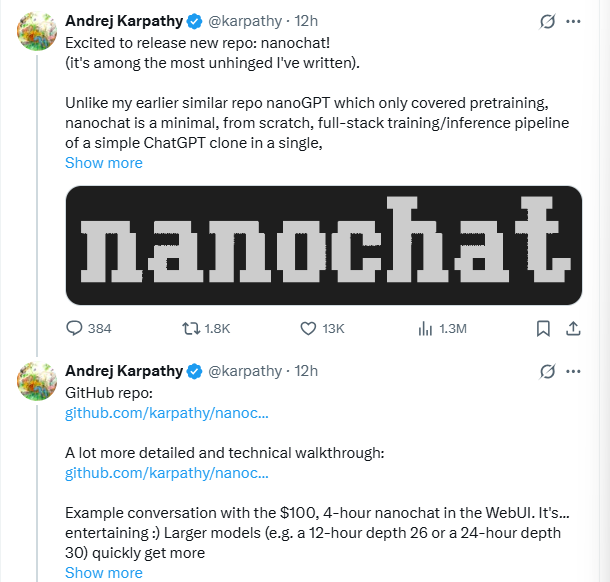Screen dimensions: 610x582
Task: Open the detailed technical walkthrough link
Action: [x=167, y=473]
